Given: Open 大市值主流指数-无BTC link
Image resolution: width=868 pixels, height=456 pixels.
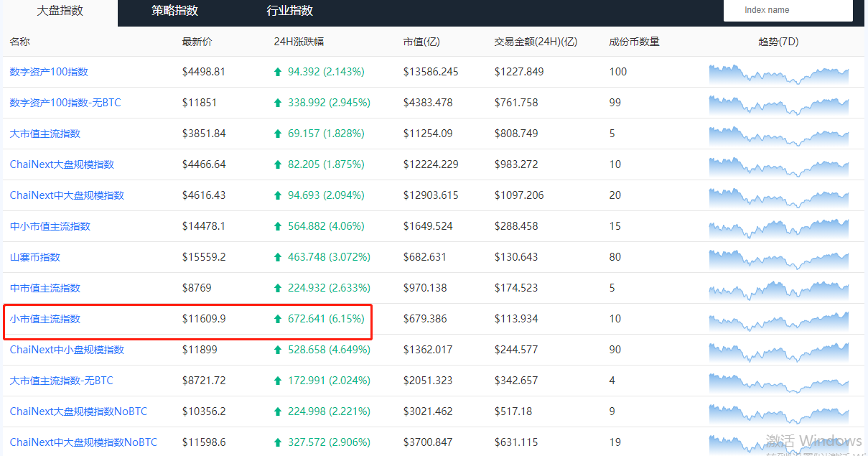Looking at the screenshot, I should click(x=61, y=381).
